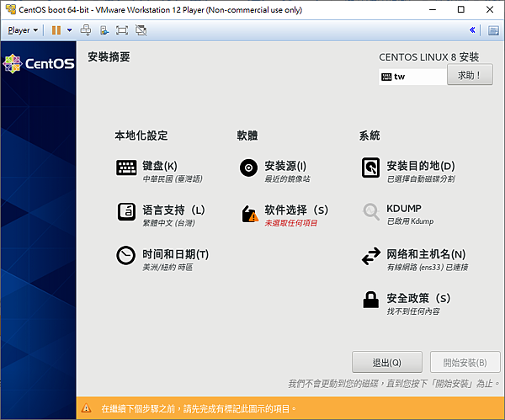Expand the power options dropdown arrow

pos(69,30)
